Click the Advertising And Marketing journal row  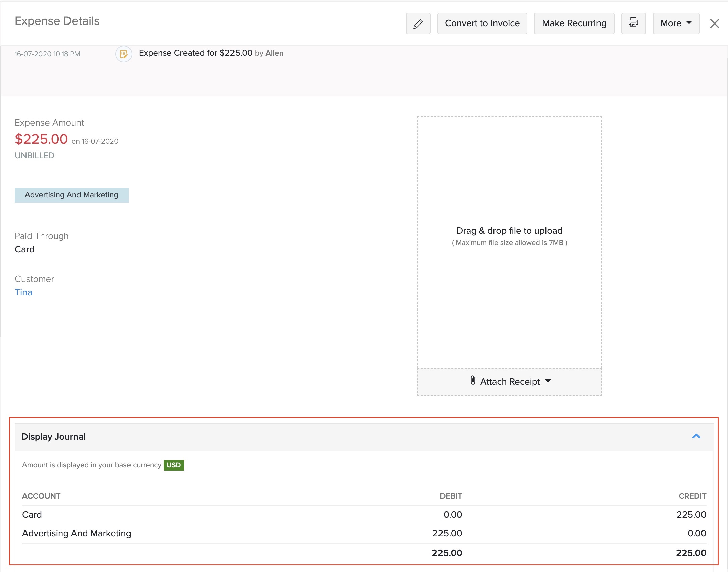coord(76,533)
